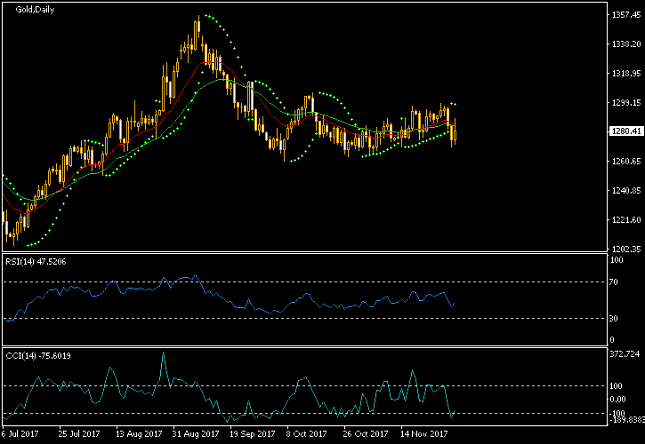Select the 1338.20 price axis label
This screenshot has height=444, width=645.
[626, 44]
